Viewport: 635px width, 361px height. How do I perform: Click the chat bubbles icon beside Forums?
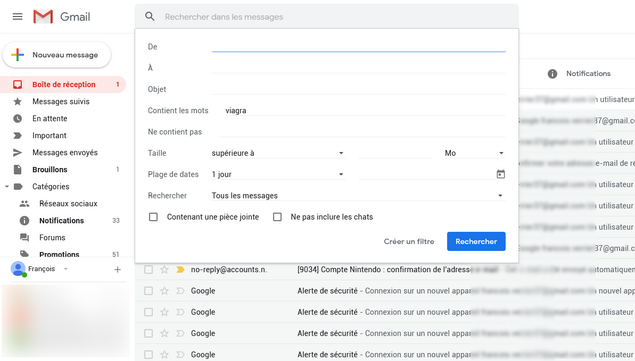tap(24, 237)
